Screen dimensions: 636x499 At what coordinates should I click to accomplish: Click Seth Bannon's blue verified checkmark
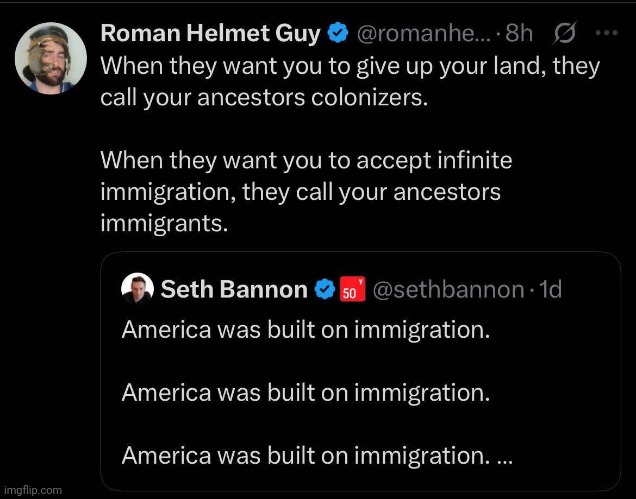pos(325,290)
